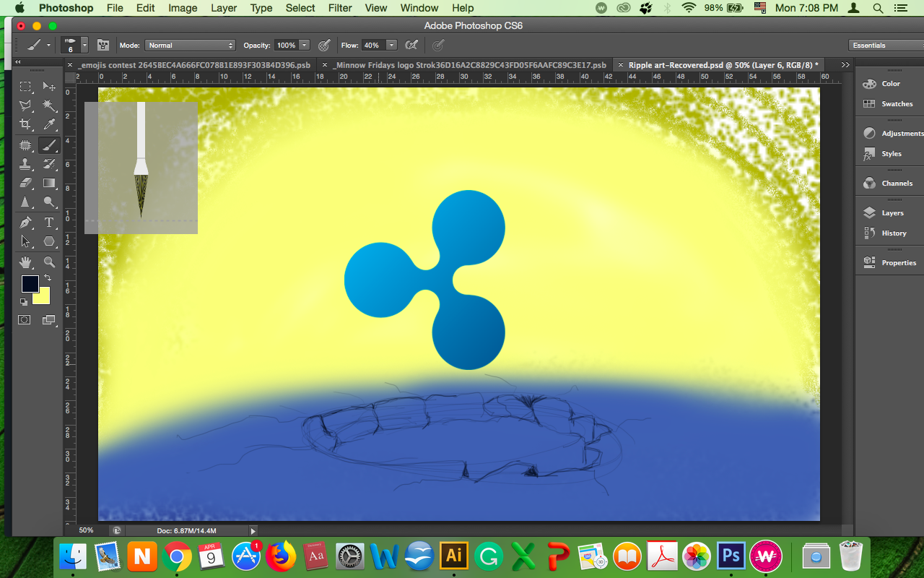The image size is (924, 578).
Task: Select the Sharpen tool
Action: click(25, 202)
